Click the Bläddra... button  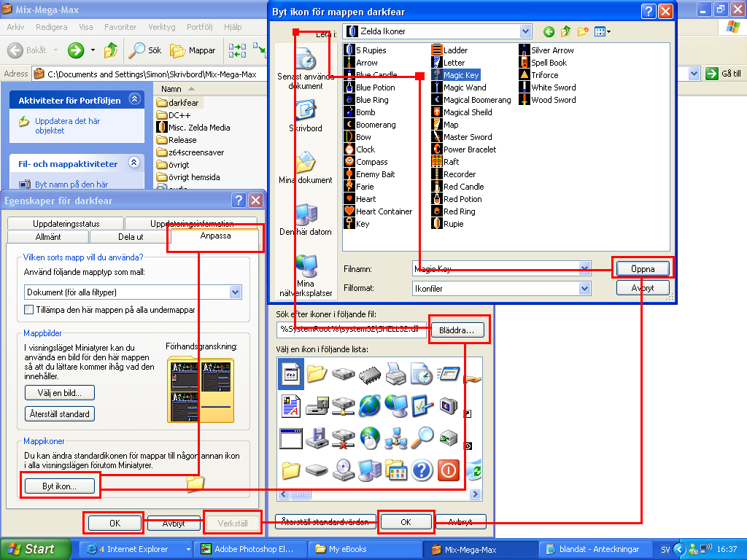(457, 330)
